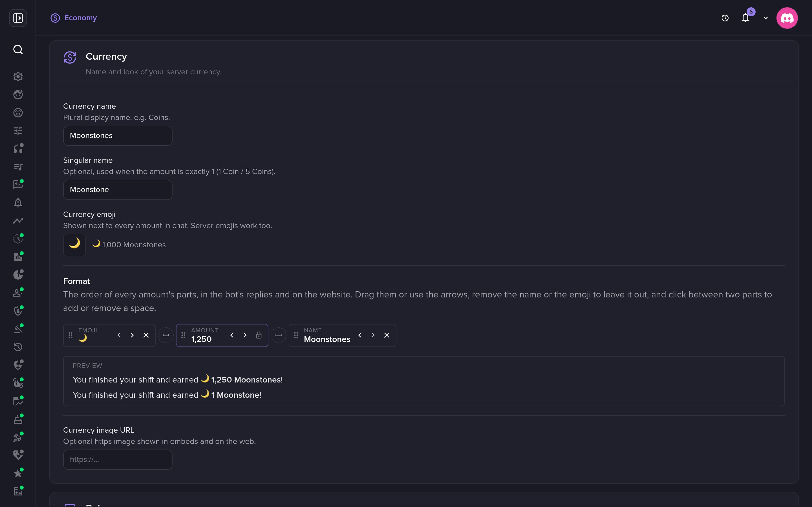Open the trend line sidebar item
This screenshot has height=507, width=812.
point(18,221)
